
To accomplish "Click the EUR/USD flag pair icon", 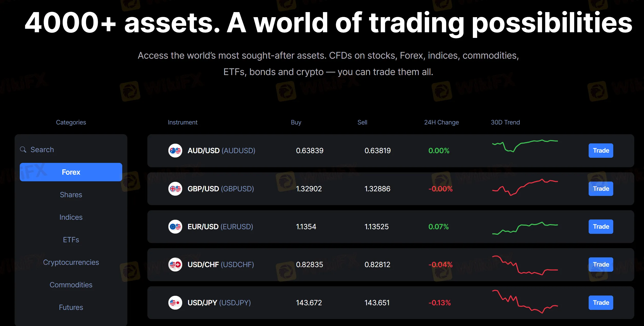I will [175, 227].
